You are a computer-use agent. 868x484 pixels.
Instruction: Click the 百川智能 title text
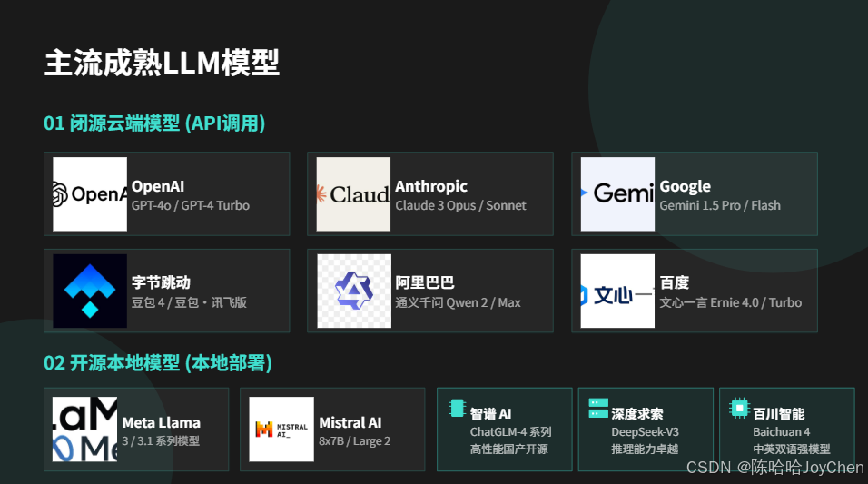tap(778, 414)
